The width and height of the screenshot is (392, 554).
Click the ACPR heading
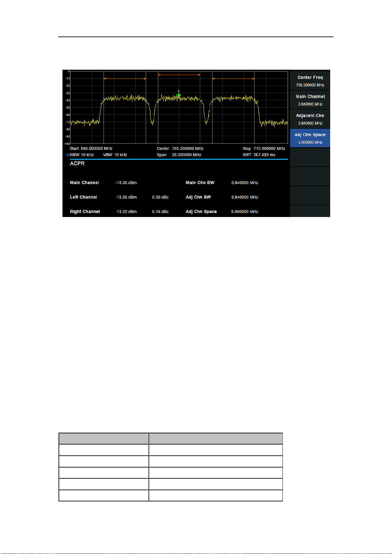pos(77,163)
